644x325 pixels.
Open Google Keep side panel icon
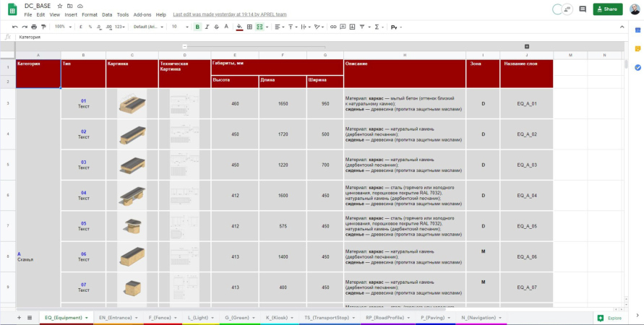[x=637, y=48]
